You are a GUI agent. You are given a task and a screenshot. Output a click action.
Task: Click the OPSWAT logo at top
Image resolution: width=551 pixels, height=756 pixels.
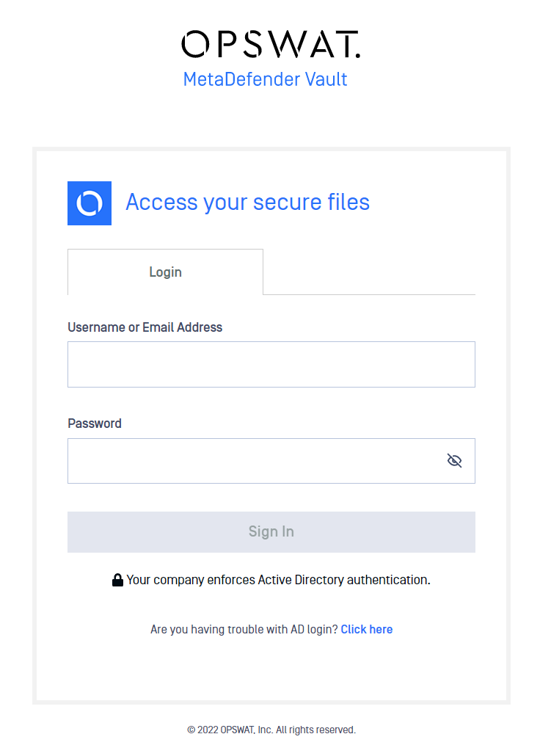[x=271, y=44]
